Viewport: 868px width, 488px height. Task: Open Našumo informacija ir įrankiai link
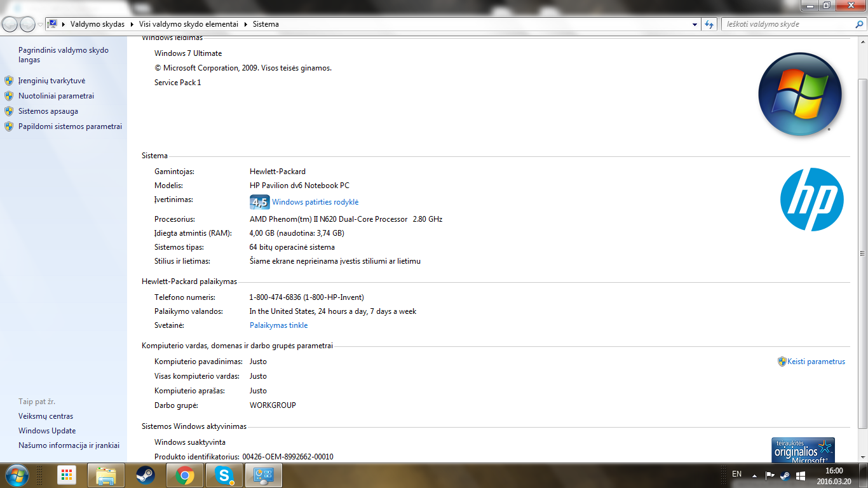[69, 445]
